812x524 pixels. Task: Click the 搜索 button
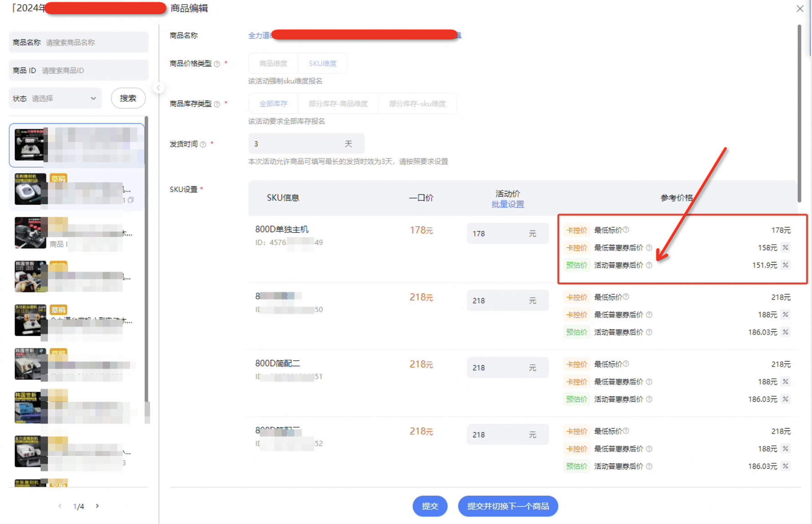pos(128,98)
